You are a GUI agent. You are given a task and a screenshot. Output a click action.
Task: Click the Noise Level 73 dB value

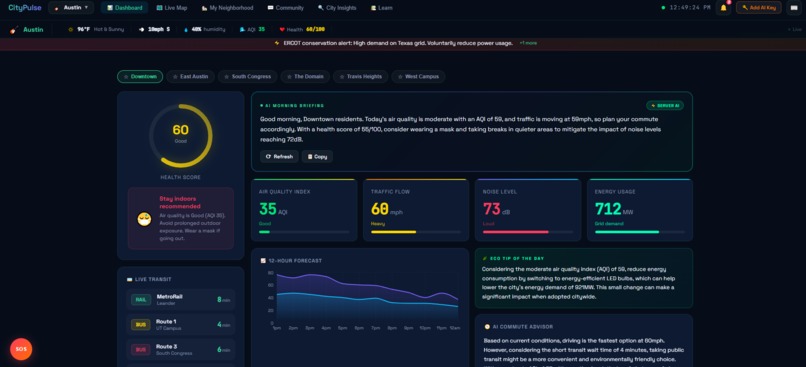pyautogui.click(x=497, y=209)
